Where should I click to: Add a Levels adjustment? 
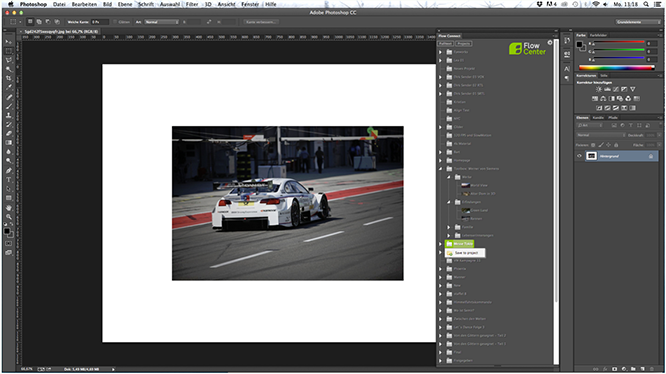tap(607, 89)
